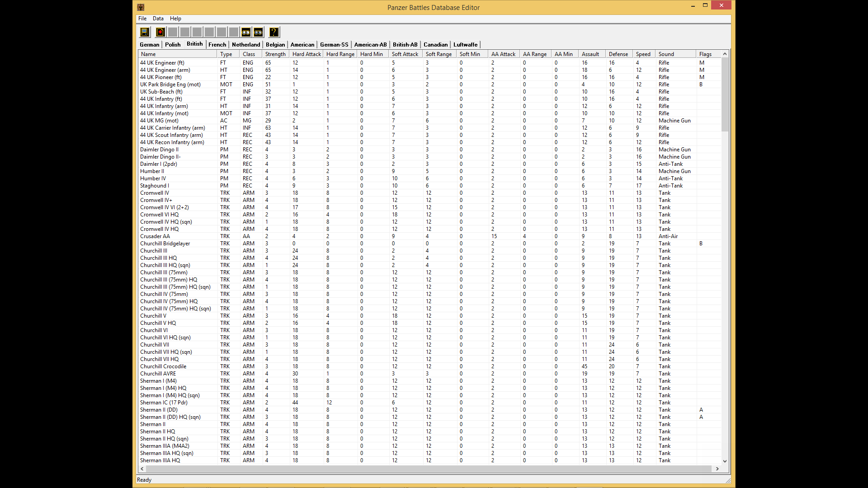Select the Churchill Crocodile row
868x488 pixels.
[429, 366]
